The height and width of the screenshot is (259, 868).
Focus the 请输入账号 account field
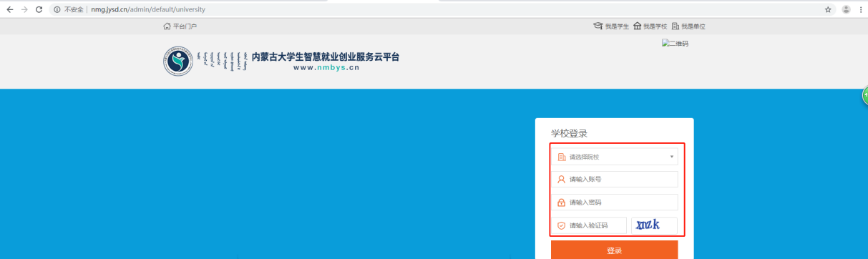(614, 179)
